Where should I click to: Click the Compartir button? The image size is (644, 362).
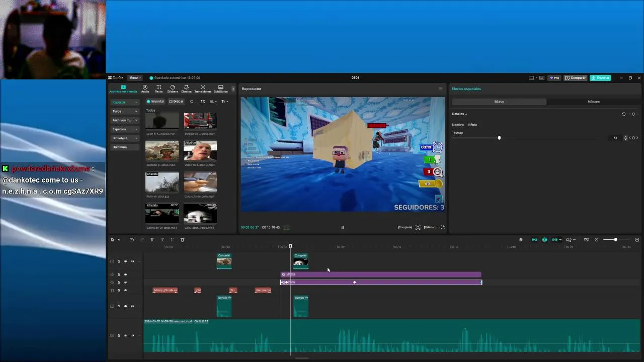(576, 78)
